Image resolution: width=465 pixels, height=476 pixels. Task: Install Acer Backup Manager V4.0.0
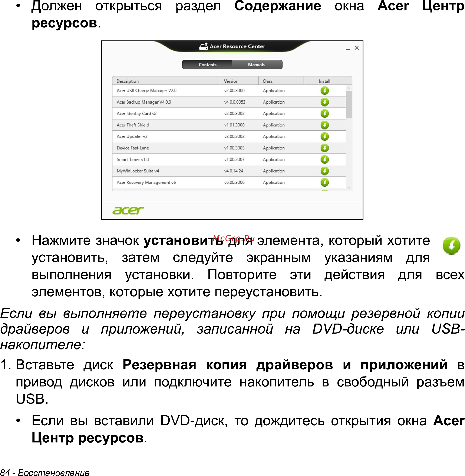point(324,102)
